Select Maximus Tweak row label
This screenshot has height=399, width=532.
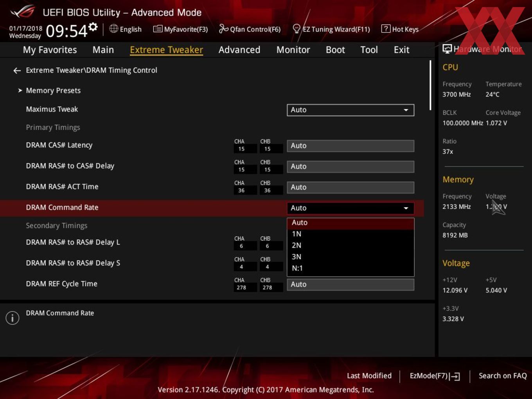52,109
